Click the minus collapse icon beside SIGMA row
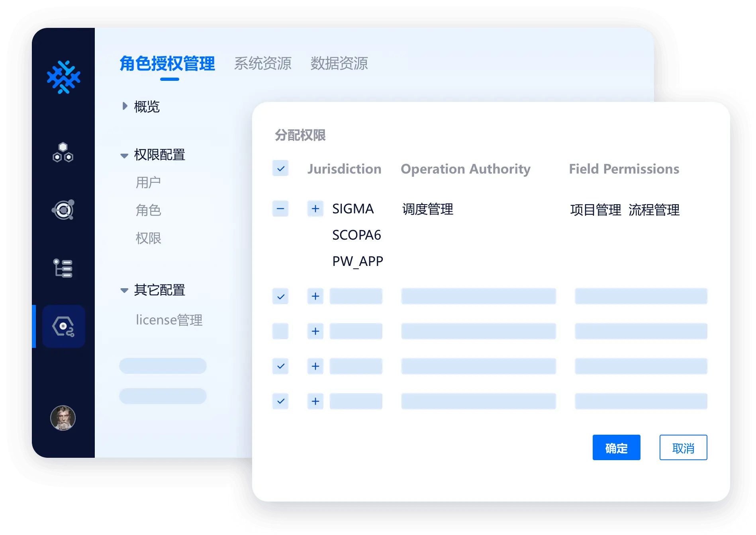 [280, 209]
